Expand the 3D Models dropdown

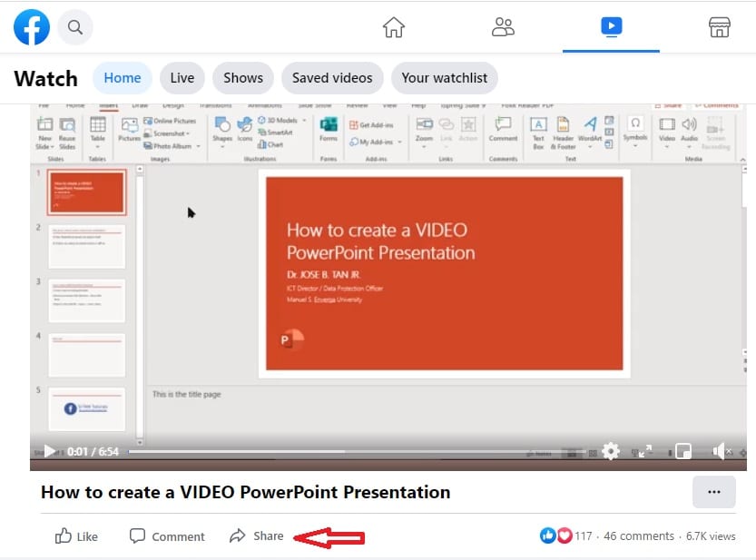(304, 120)
